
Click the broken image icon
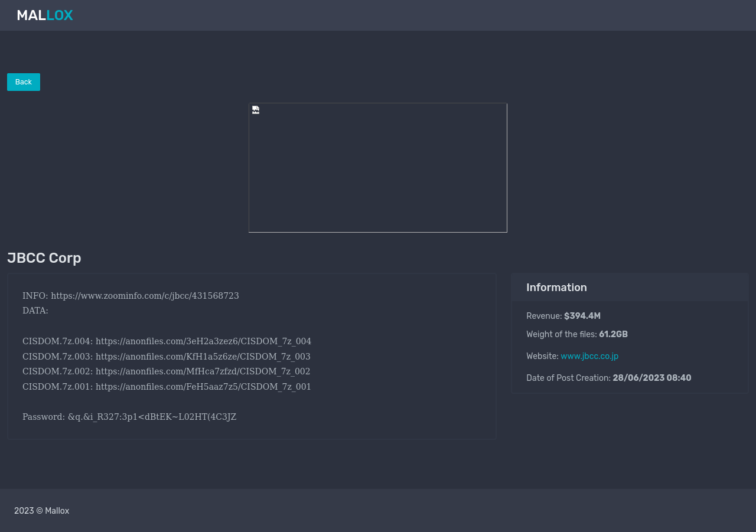click(256, 110)
